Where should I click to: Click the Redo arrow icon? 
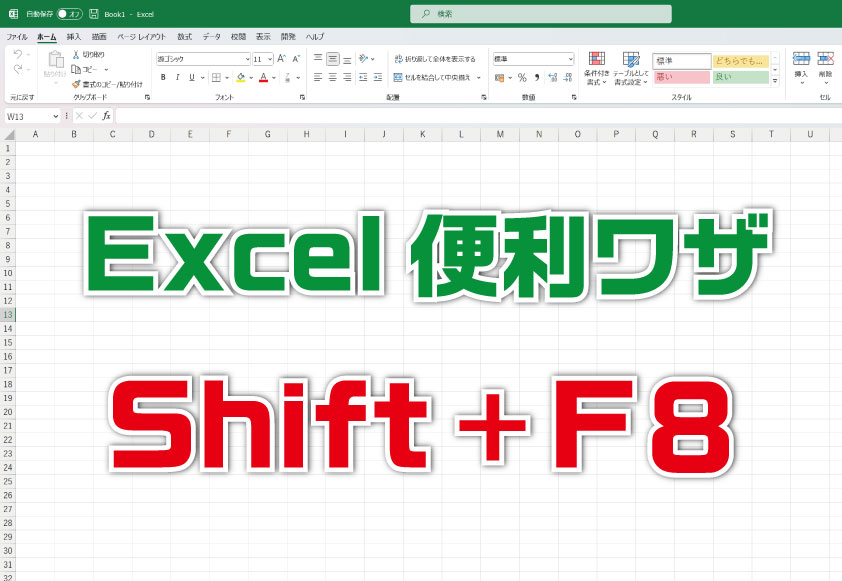click(18, 69)
